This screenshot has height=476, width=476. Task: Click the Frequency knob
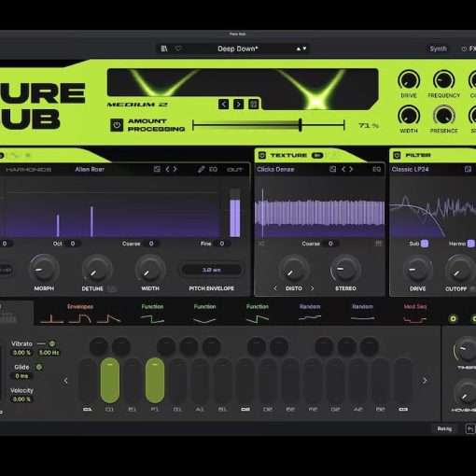click(x=444, y=80)
